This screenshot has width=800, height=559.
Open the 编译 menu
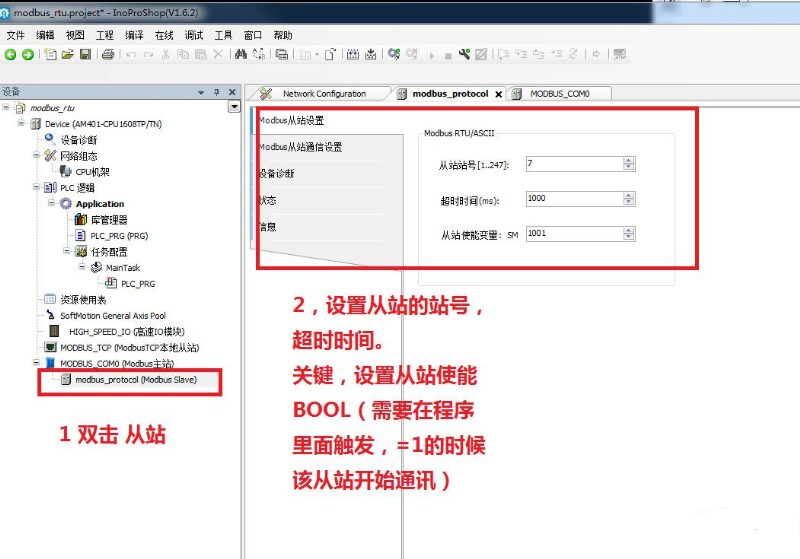click(x=134, y=35)
